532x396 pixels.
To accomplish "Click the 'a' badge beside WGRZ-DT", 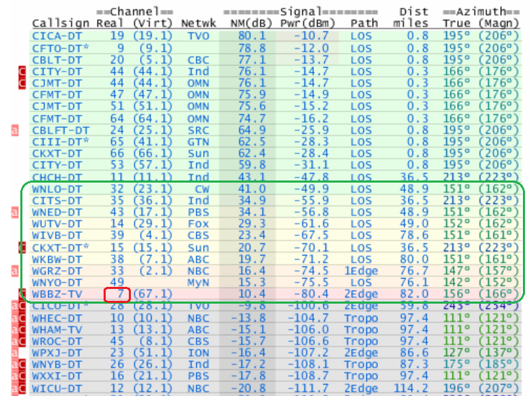I will click(15, 271).
